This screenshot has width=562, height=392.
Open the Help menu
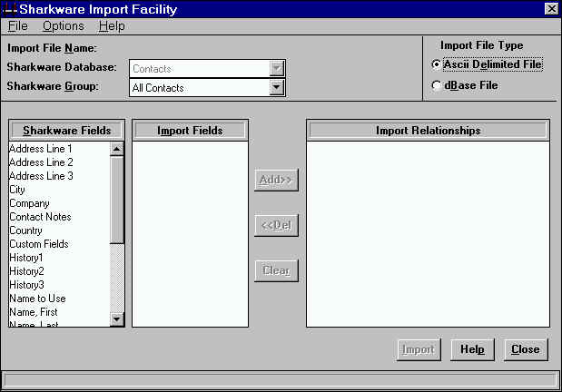(x=112, y=26)
